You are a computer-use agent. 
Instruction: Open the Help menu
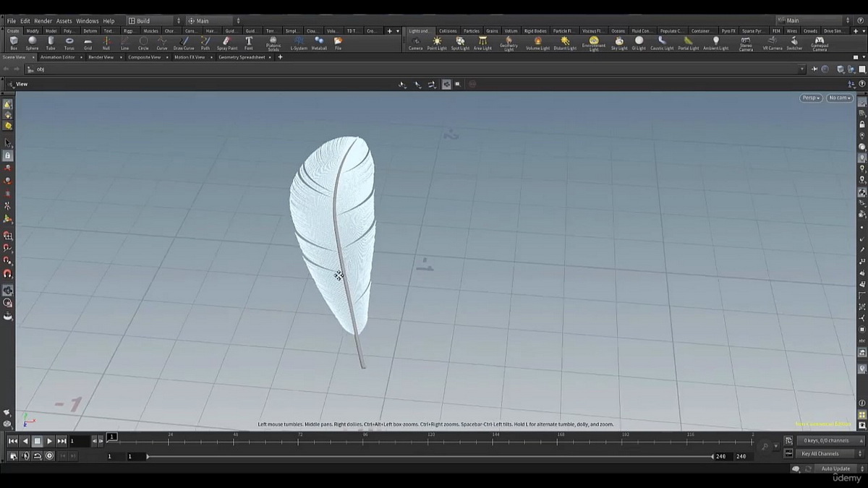[x=109, y=21]
